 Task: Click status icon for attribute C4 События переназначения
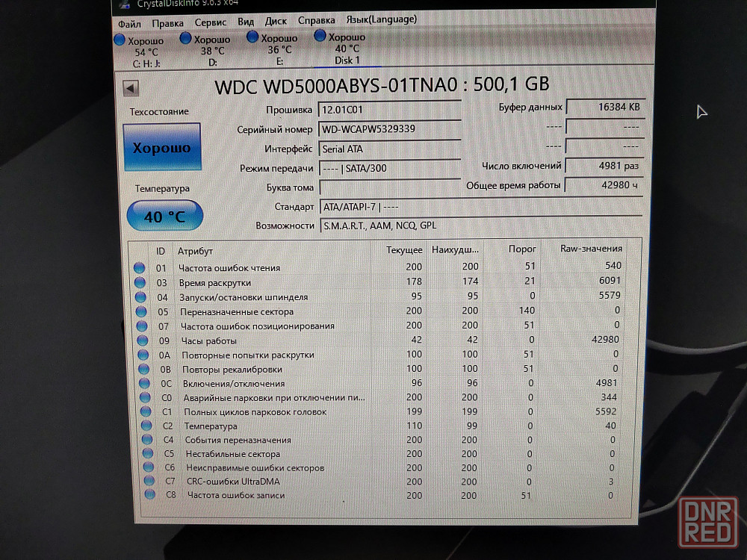click(147, 440)
